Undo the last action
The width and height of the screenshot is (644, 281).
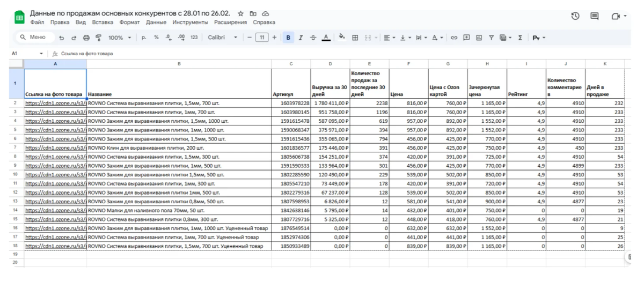click(62, 38)
